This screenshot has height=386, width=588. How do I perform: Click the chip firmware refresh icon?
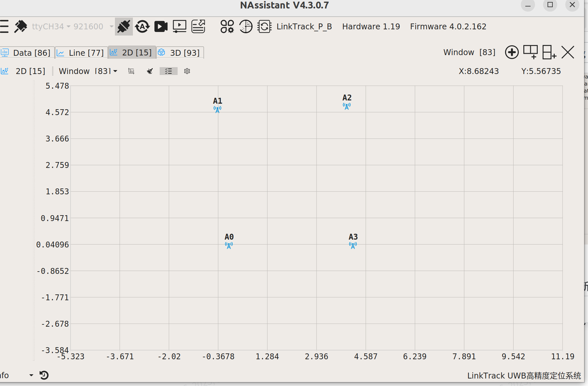pyautogui.click(x=265, y=27)
